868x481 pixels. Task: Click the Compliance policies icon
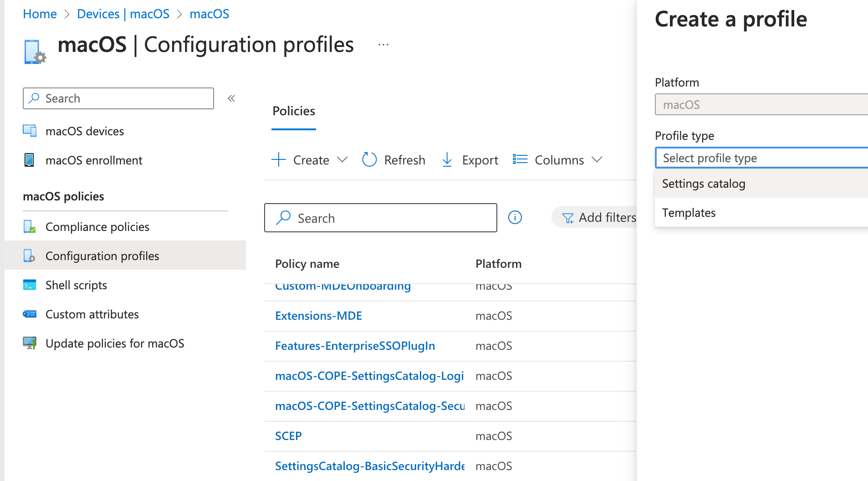coord(30,226)
